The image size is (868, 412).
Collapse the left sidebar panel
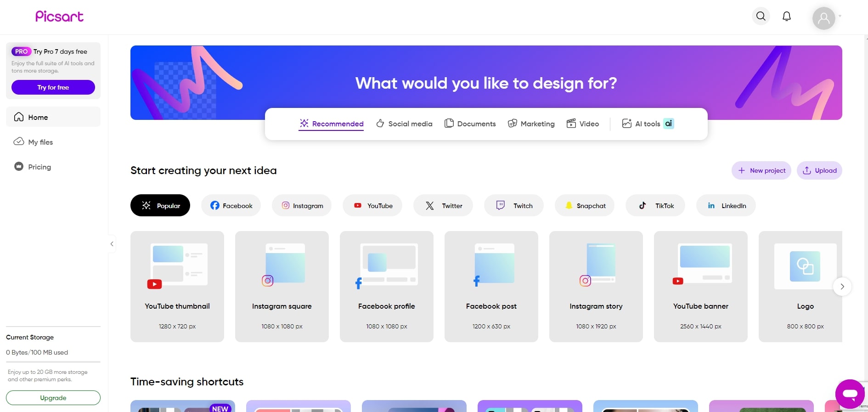click(112, 244)
